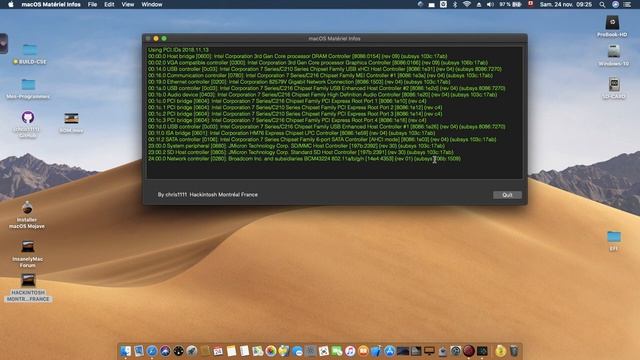Select the HACKINTOSH MONTR...FRANCE desktop shortcut

point(28,288)
